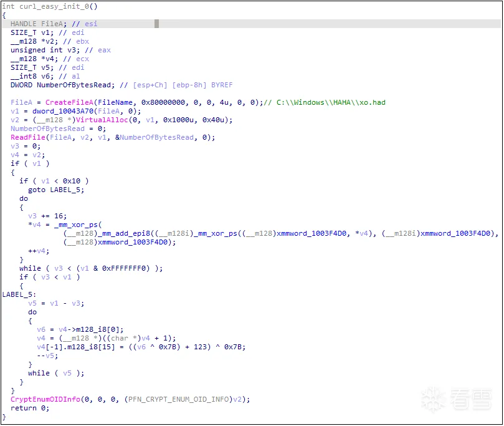
Task: Click 'NumberOfBytesRead = 0;' statement
Action: coord(58,128)
